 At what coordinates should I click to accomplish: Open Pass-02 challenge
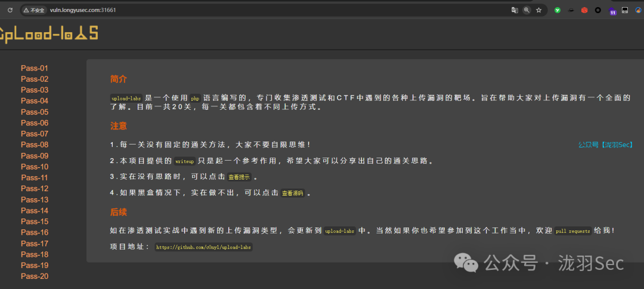click(35, 79)
